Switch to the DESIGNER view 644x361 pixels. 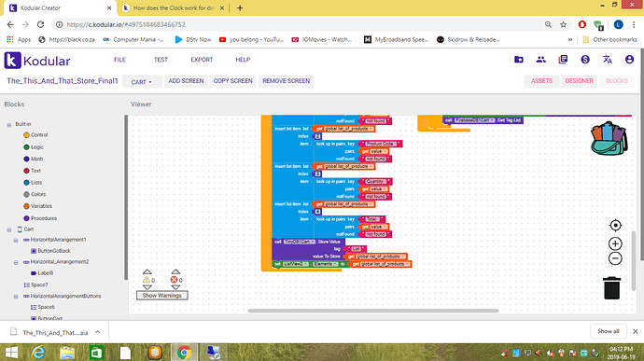(579, 81)
